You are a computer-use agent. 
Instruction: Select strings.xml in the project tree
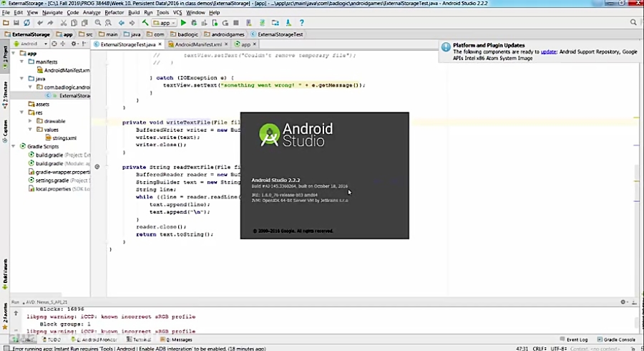[x=64, y=138]
